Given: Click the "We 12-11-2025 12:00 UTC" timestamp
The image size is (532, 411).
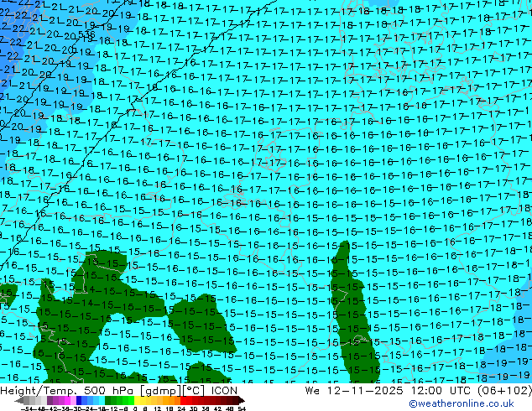Looking at the screenshot, I should pyautogui.click(x=389, y=391).
